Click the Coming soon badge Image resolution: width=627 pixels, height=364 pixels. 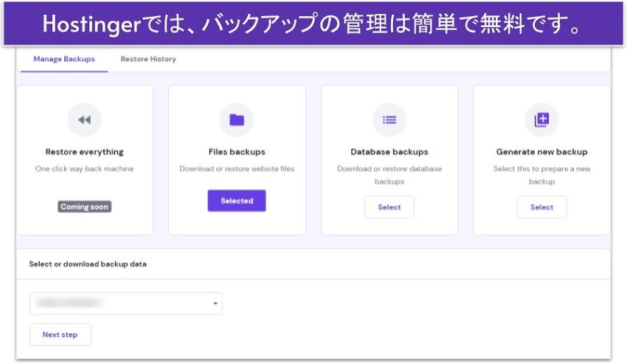coord(84,206)
